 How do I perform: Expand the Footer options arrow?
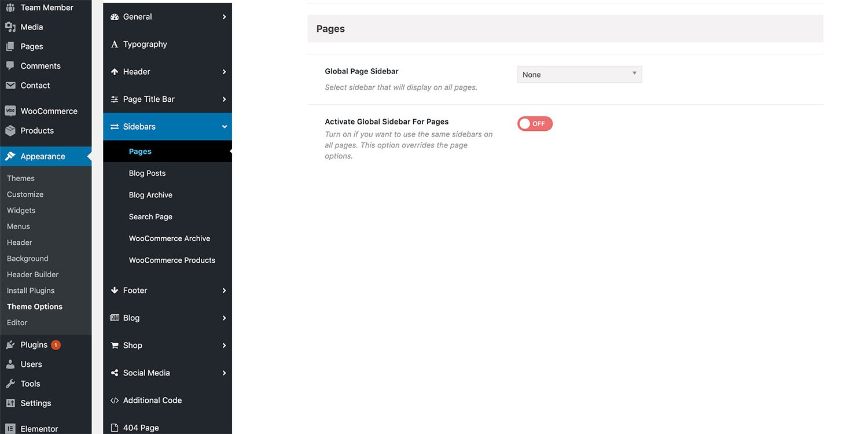point(224,290)
